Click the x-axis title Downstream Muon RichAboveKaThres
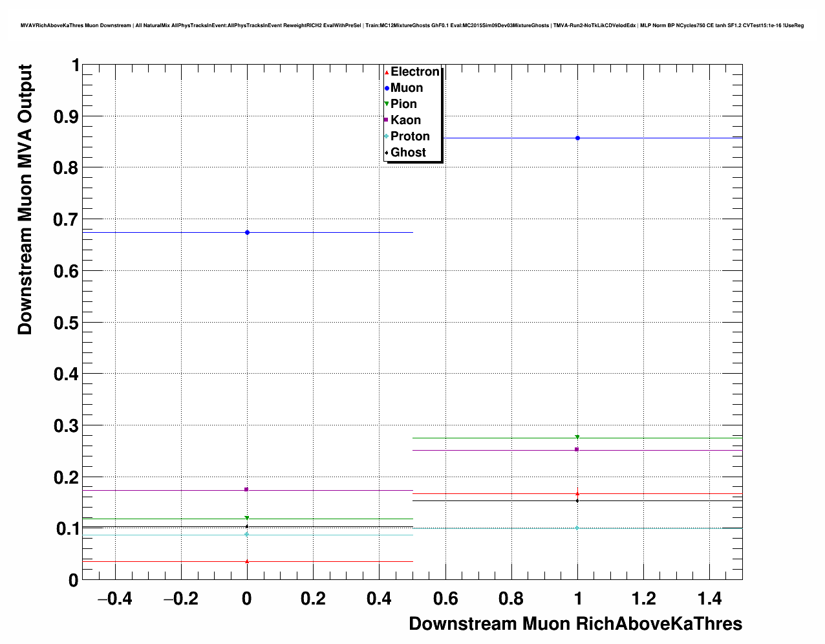This screenshot has width=825, height=644. coord(575,624)
